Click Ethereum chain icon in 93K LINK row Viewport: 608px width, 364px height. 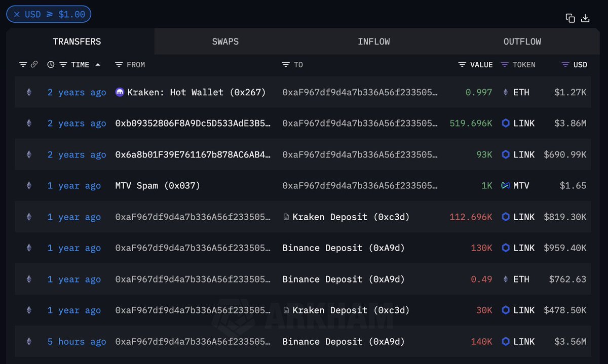click(29, 154)
